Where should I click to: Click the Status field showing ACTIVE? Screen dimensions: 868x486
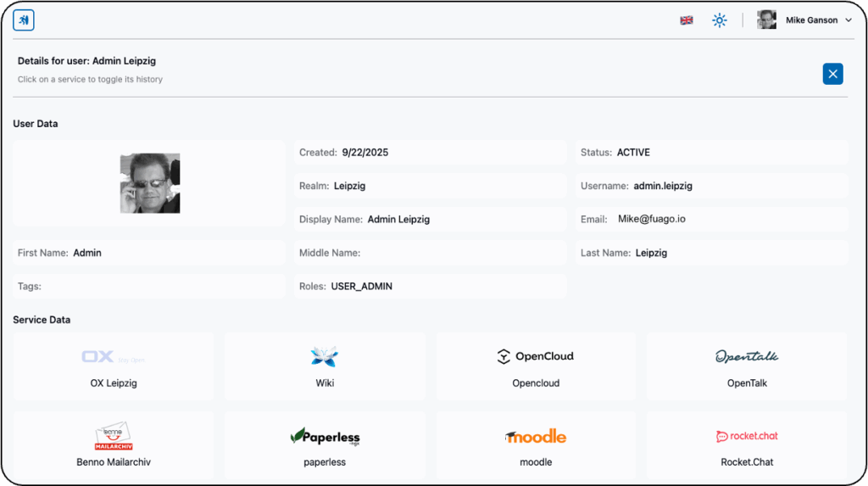tap(712, 153)
